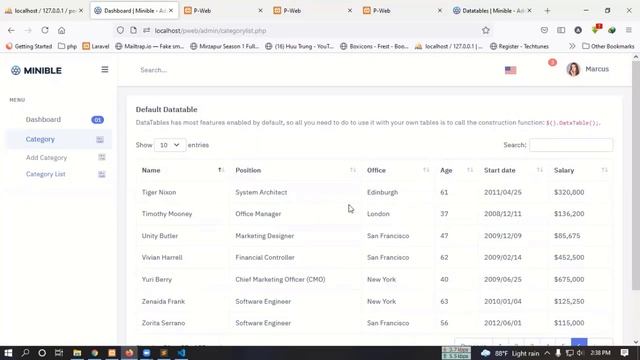Open Dashboard in sidebar menu
The image size is (640, 360).
click(x=43, y=120)
